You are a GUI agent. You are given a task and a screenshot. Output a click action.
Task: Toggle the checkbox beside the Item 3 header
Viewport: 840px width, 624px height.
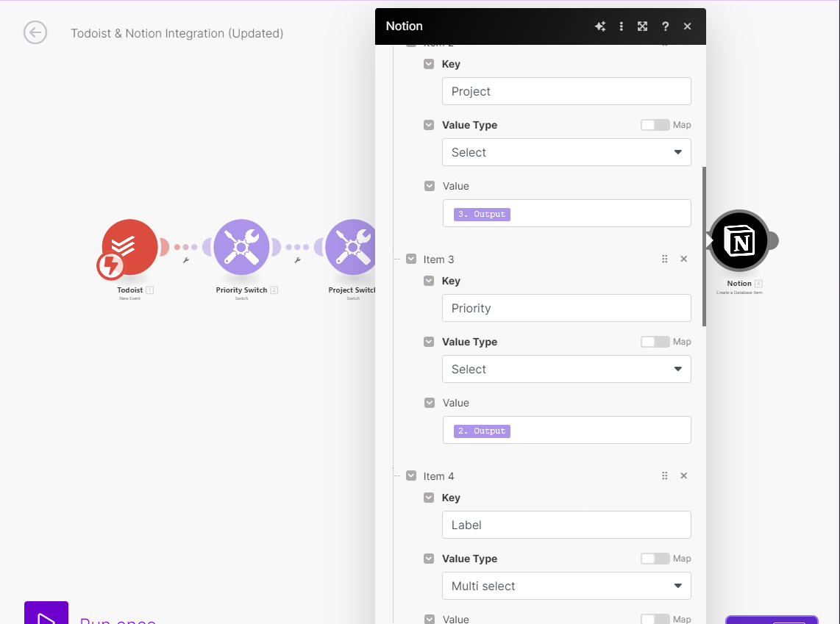click(411, 259)
